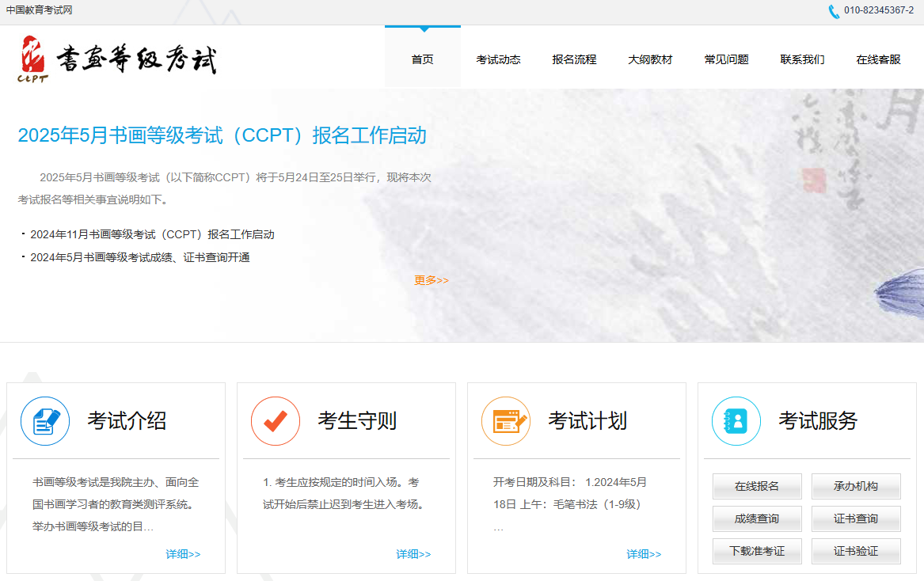Click the phone number 010-82345367-2

click(x=879, y=10)
